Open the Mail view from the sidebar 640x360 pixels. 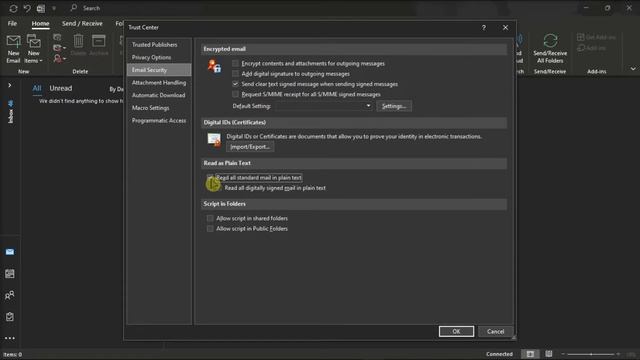pyautogui.click(x=10, y=252)
